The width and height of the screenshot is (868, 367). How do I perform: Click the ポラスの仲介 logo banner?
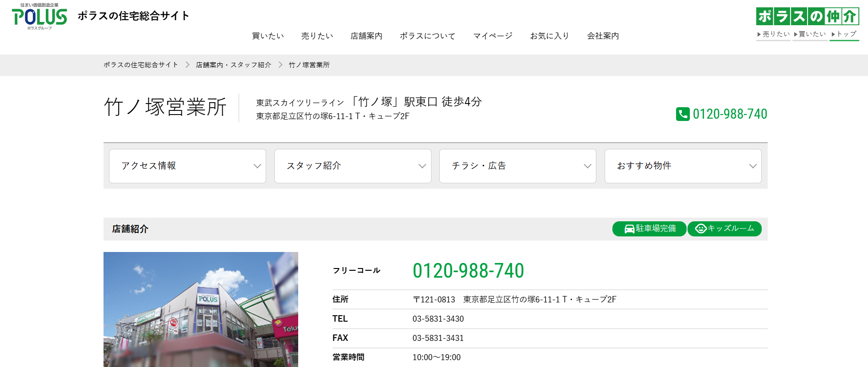[808, 16]
